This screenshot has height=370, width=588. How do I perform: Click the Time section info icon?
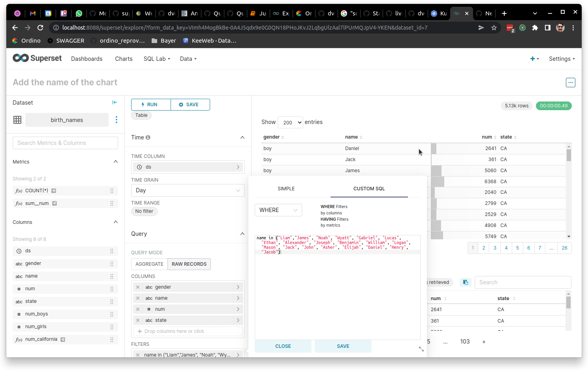click(148, 137)
